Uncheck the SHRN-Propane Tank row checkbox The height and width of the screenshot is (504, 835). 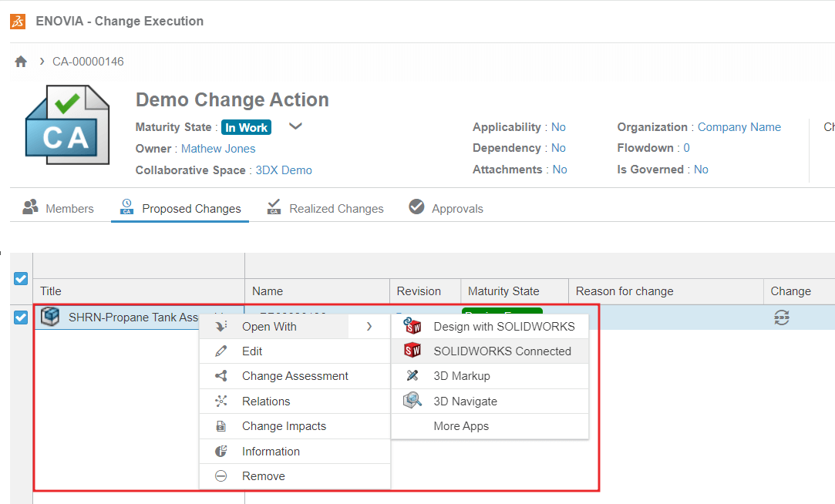click(21, 318)
